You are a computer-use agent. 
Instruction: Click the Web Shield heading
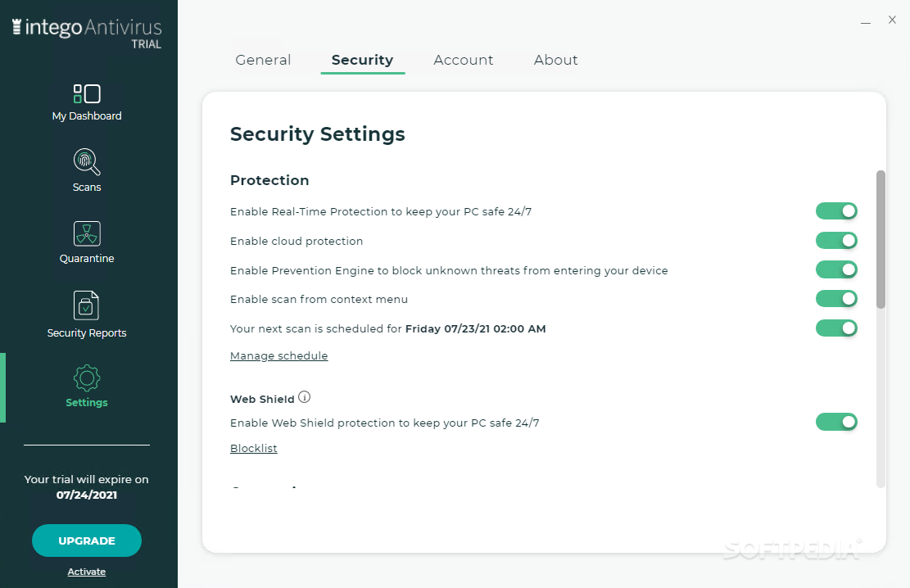[262, 399]
